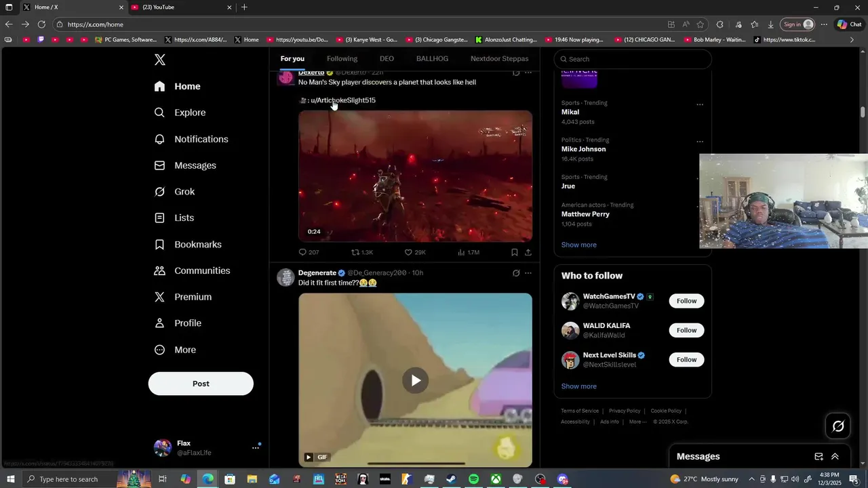The width and height of the screenshot is (868, 488).
Task: Add this page to favorites star
Action: click(701, 24)
